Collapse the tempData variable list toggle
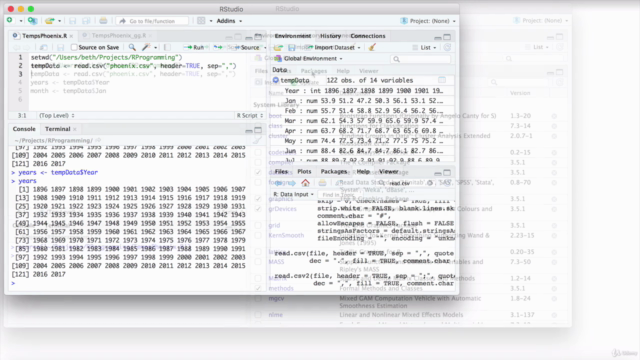640x360 pixels. pos(276,80)
